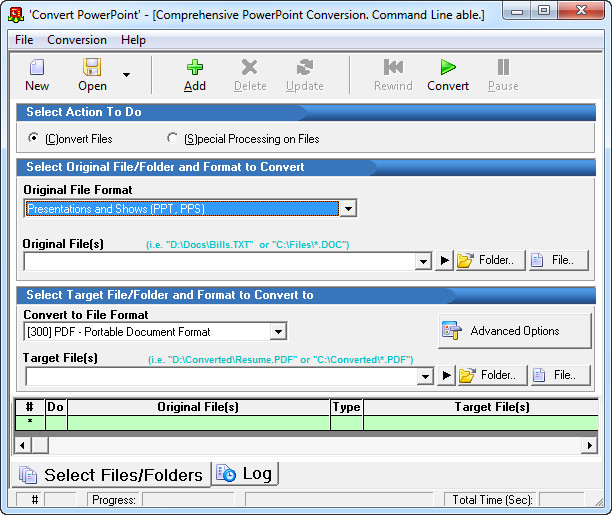This screenshot has width=612, height=515.
Task: Click the right arrow of the horizontal scrollbar
Action: point(589,446)
